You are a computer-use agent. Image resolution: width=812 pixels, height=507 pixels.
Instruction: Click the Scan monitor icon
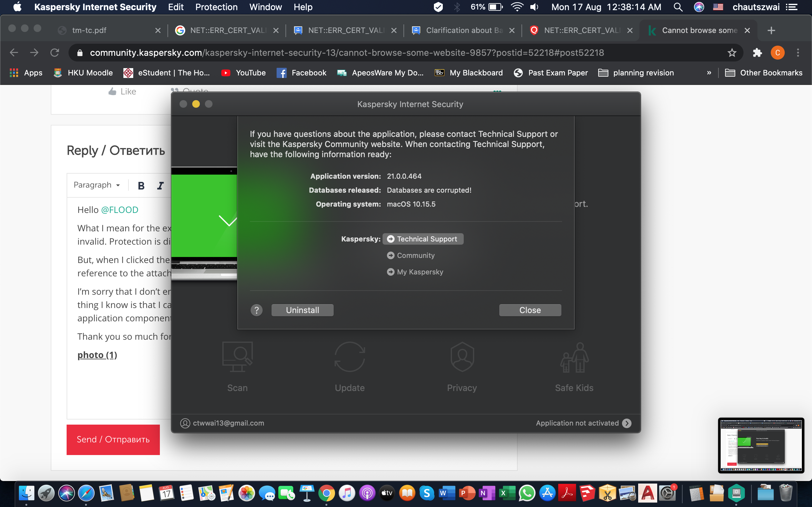(237, 357)
